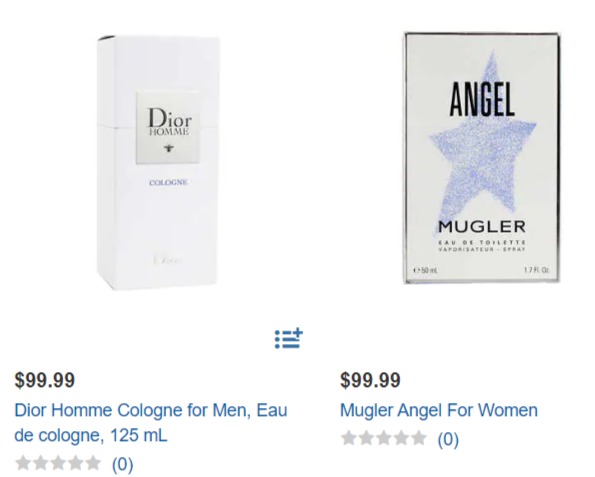Click the fifth star under Dior Homme
This screenshot has height=477, width=595.
click(x=93, y=463)
